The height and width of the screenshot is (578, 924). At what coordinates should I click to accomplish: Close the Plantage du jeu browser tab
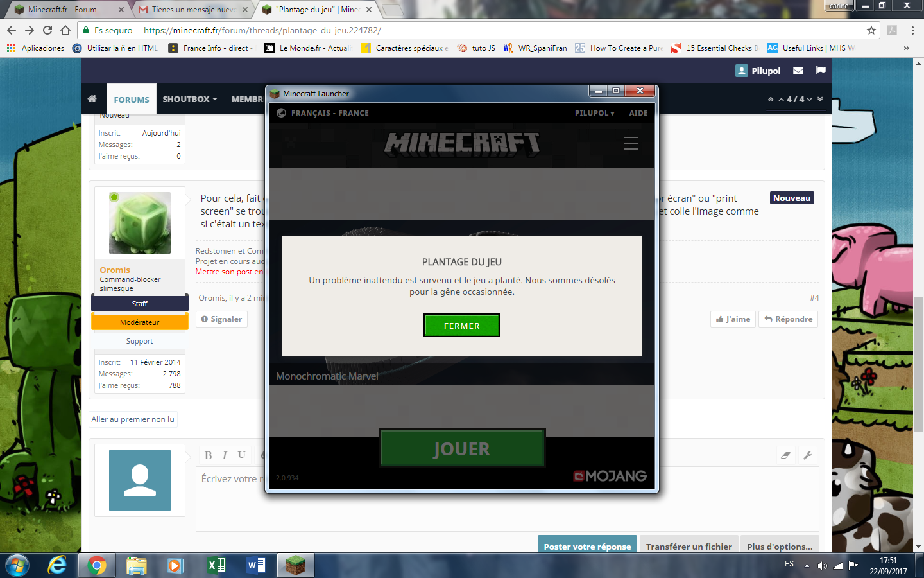point(369,10)
